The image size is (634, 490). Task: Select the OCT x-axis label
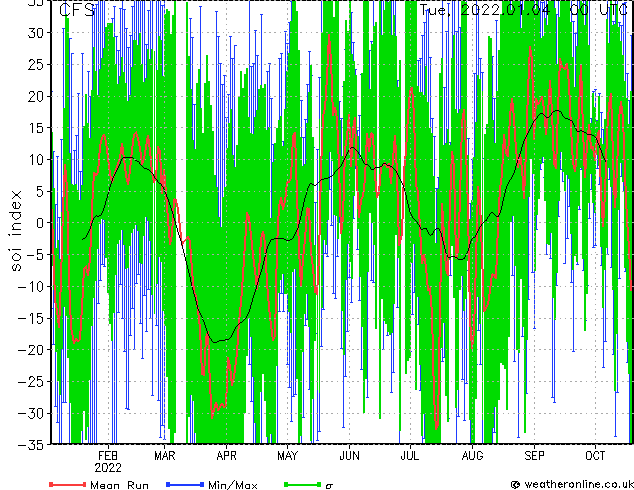[x=595, y=456]
